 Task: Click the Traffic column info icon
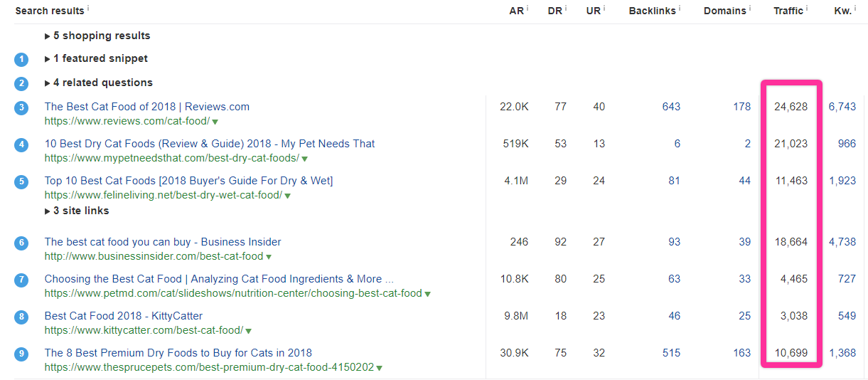click(x=807, y=8)
